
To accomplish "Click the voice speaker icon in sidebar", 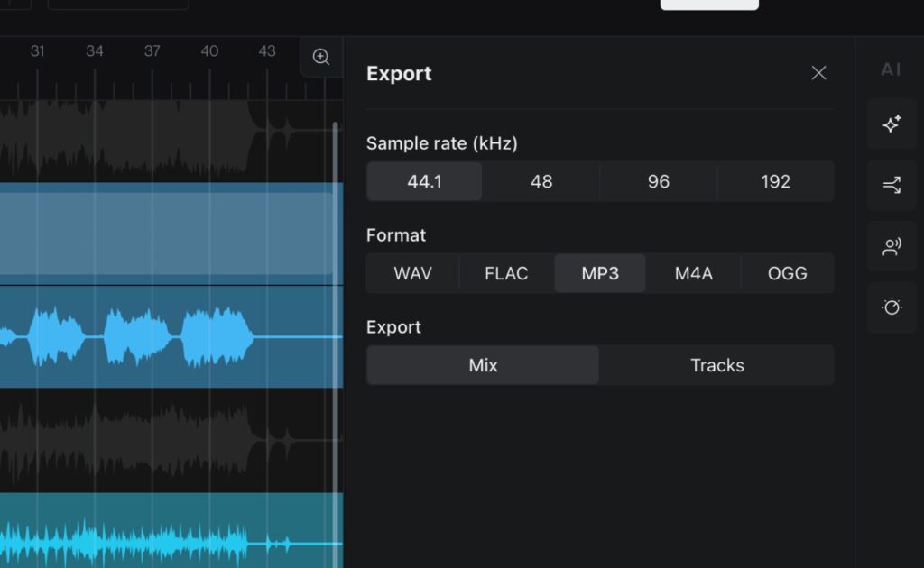I will tap(892, 246).
